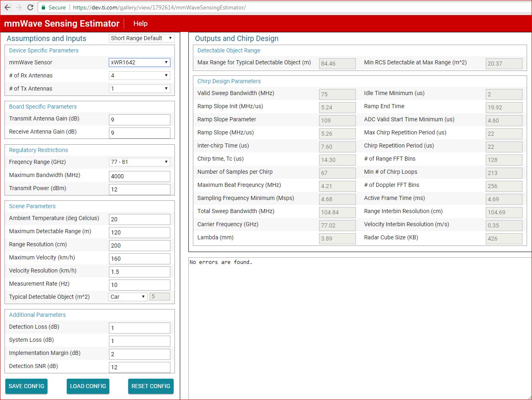
Task: Click the browser Forward arrow
Action: pos(19,7)
